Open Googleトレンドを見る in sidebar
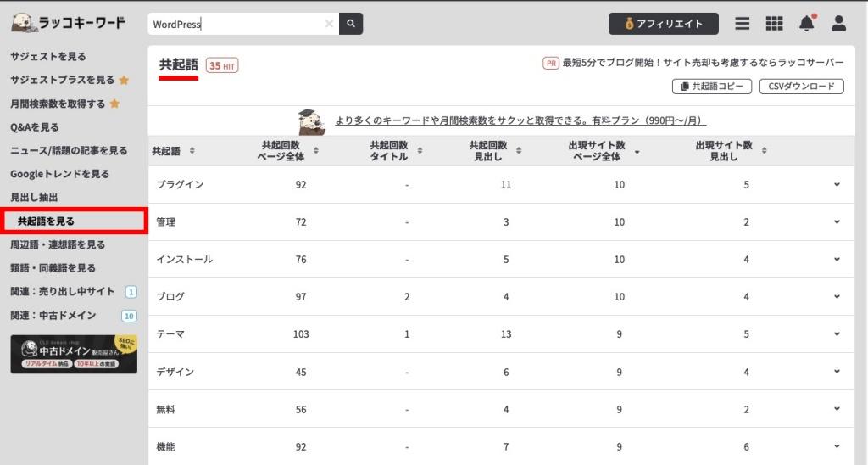This screenshot has height=465, width=868. click(x=60, y=174)
